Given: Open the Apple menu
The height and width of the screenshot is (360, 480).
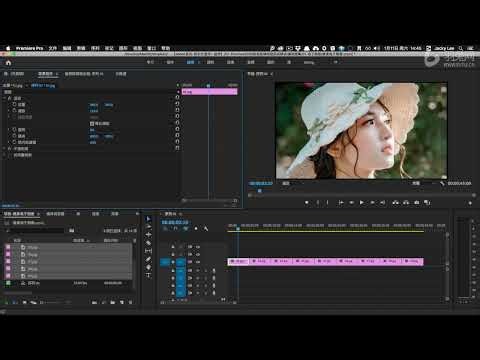Looking at the screenshot, I should coord(8,48).
